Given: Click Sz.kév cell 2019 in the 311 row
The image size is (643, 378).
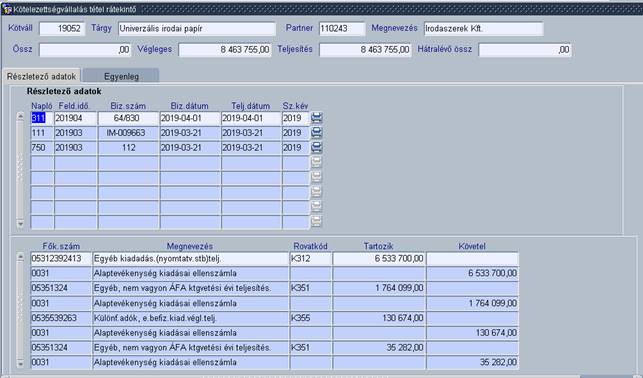Looking at the screenshot, I should tap(296, 118).
